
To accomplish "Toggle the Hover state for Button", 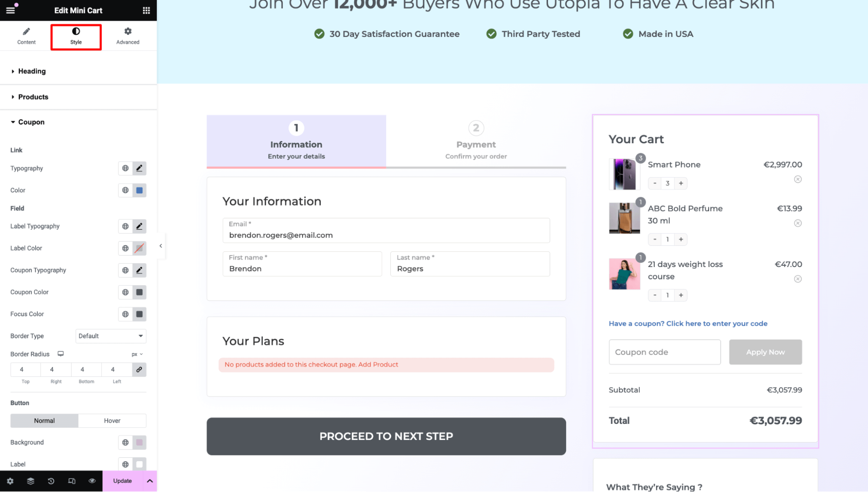I will pyautogui.click(x=112, y=420).
